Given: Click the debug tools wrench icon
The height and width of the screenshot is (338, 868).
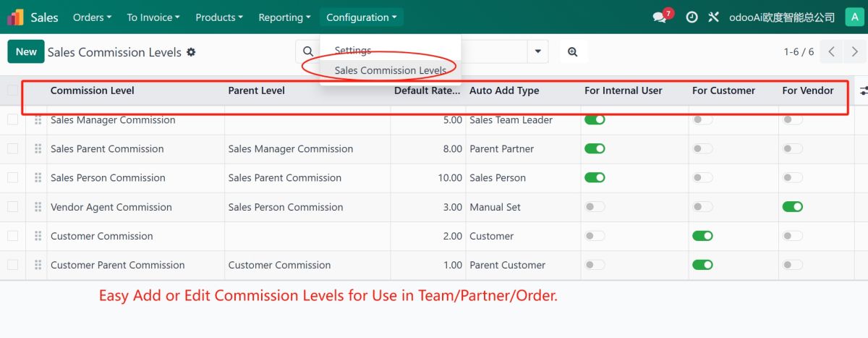Looking at the screenshot, I should [x=713, y=17].
